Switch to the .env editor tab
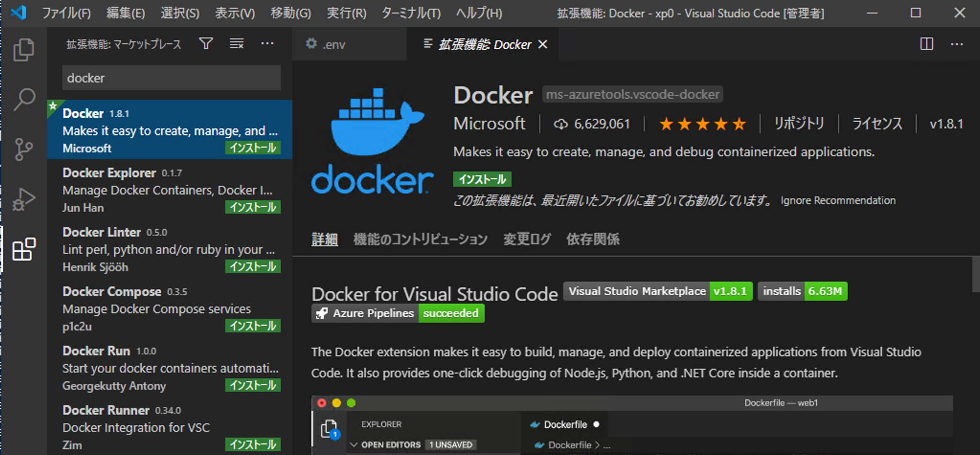 coord(349,44)
